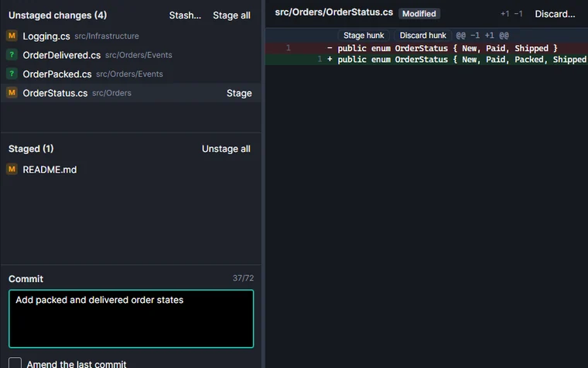Image resolution: width=588 pixels, height=368 pixels.
Task: Select OrderStatus.cs file name
Action: point(55,93)
